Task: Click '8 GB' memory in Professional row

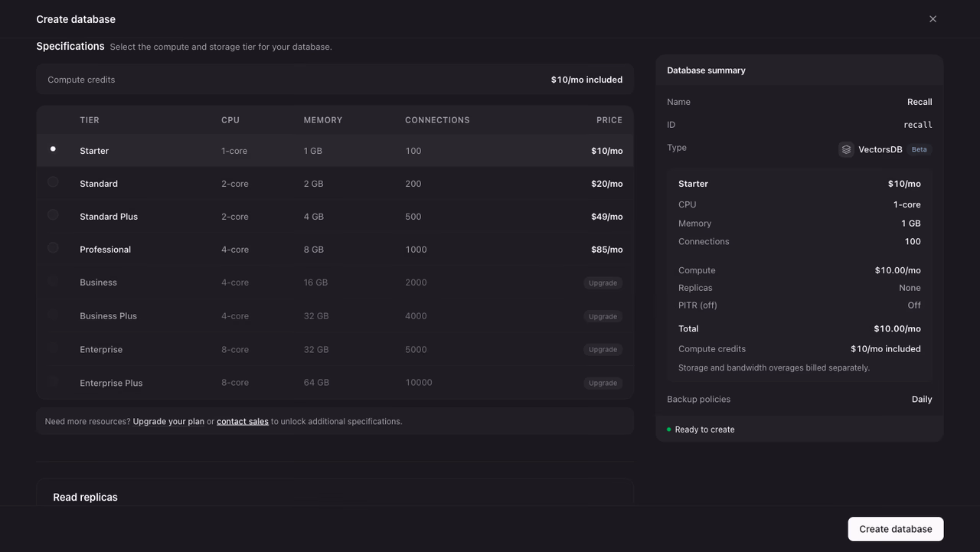Action: click(x=314, y=250)
